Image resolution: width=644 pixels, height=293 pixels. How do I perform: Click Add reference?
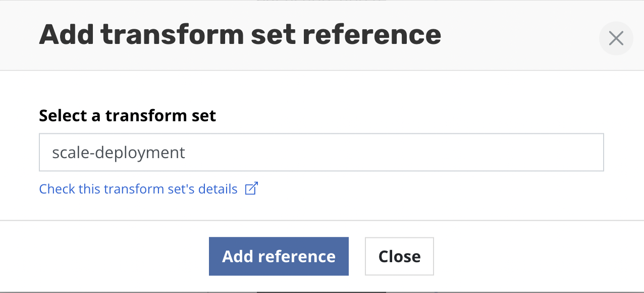point(278,256)
